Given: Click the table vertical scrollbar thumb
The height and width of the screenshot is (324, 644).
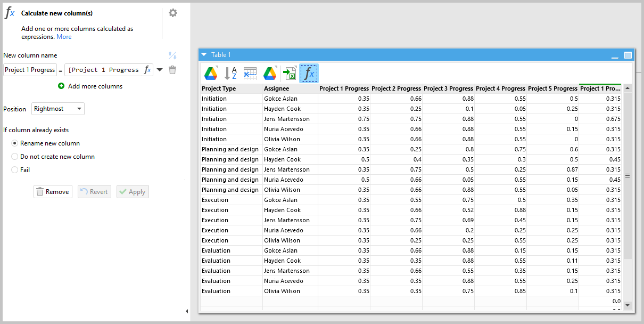Looking at the screenshot, I should tap(628, 175).
